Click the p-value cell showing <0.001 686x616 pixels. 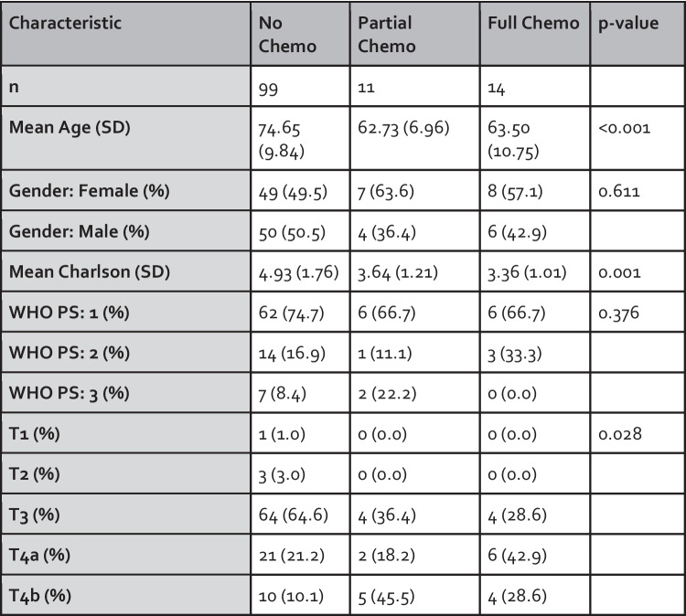pos(638,138)
